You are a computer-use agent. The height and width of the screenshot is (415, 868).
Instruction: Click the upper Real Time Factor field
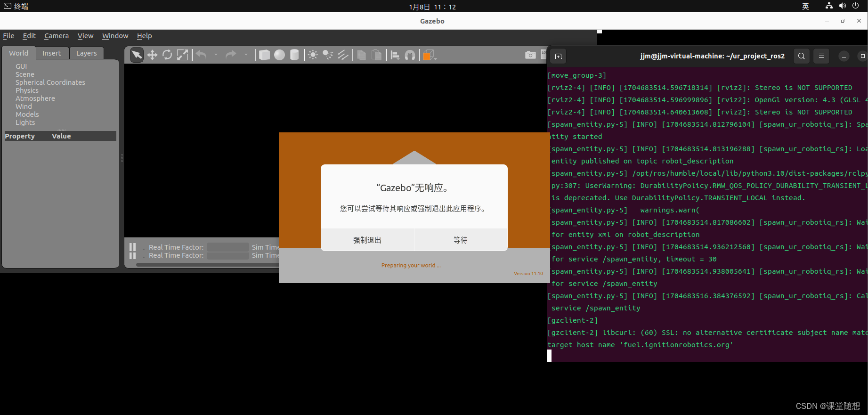(227, 247)
